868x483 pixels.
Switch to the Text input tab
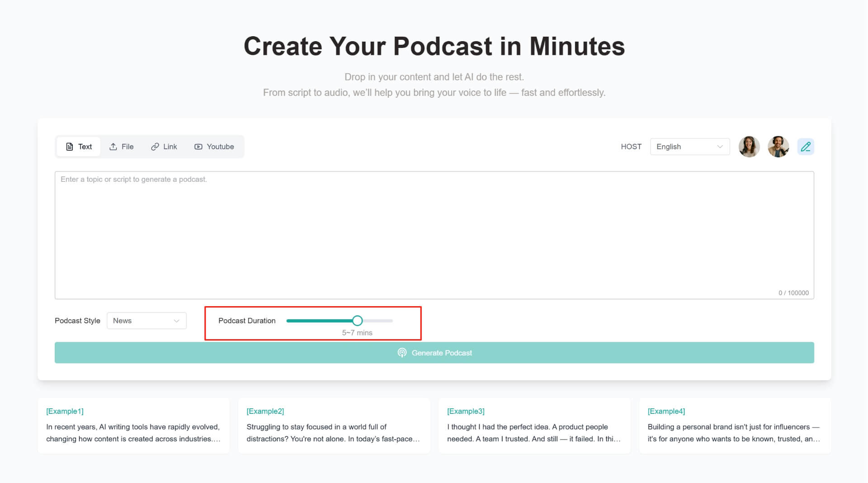pos(79,147)
